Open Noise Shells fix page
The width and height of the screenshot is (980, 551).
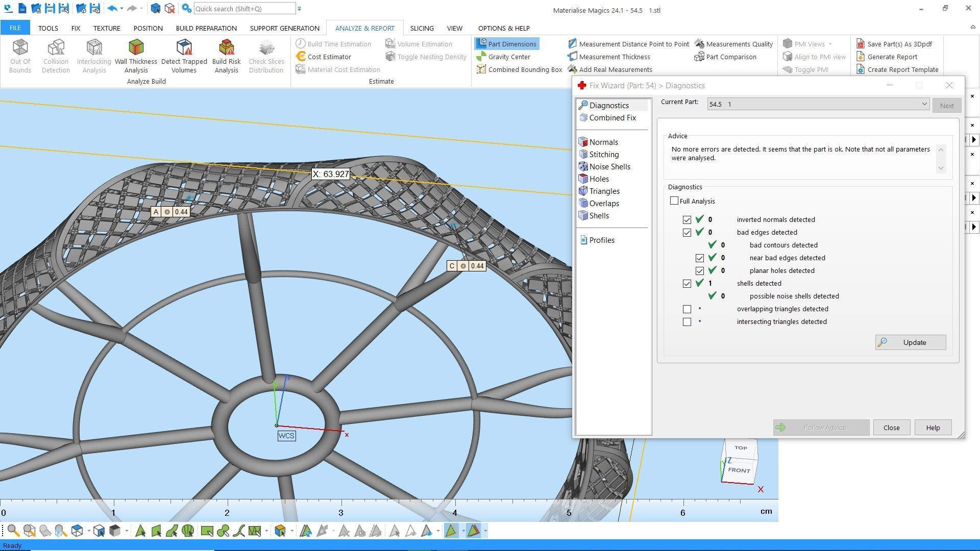609,167
